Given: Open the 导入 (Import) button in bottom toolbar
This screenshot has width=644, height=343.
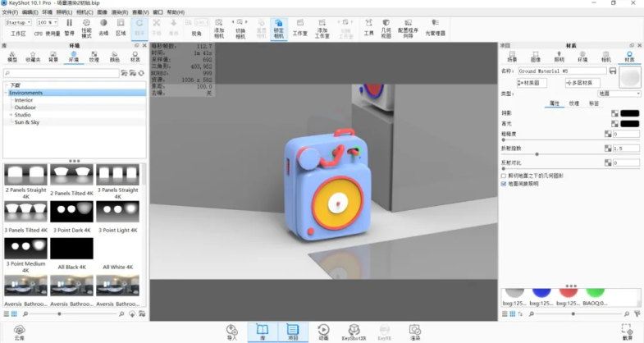Looking at the screenshot, I should tap(231, 330).
